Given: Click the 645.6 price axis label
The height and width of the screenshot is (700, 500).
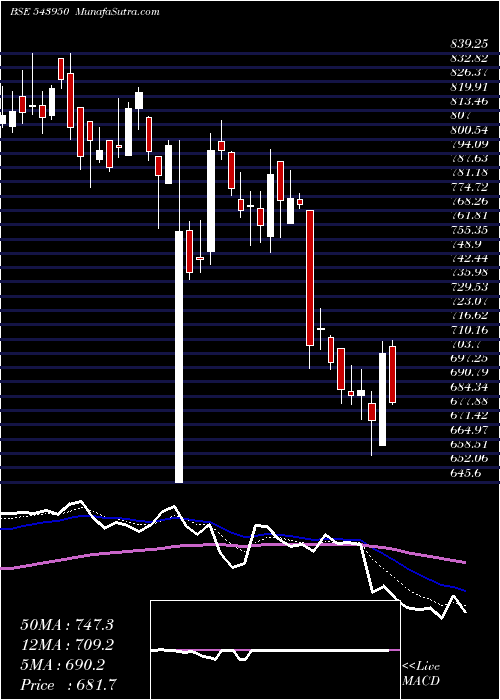Looking at the screenshot, I should 465,473.
